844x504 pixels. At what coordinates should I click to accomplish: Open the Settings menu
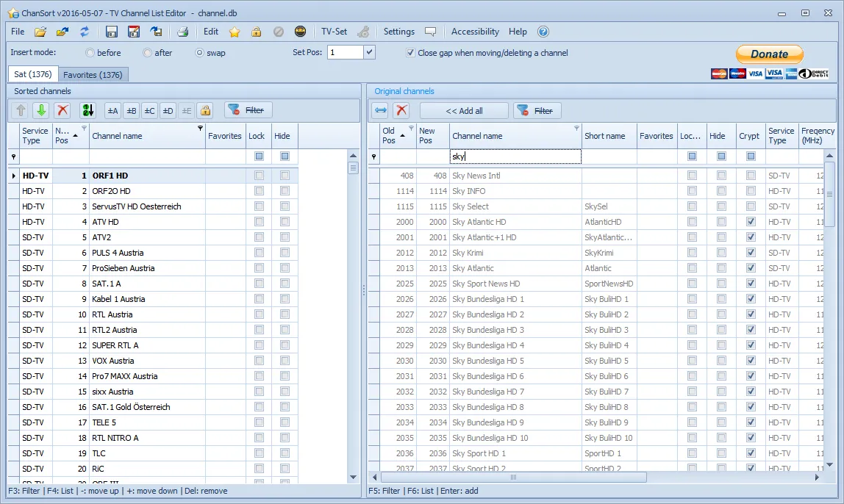399,32
